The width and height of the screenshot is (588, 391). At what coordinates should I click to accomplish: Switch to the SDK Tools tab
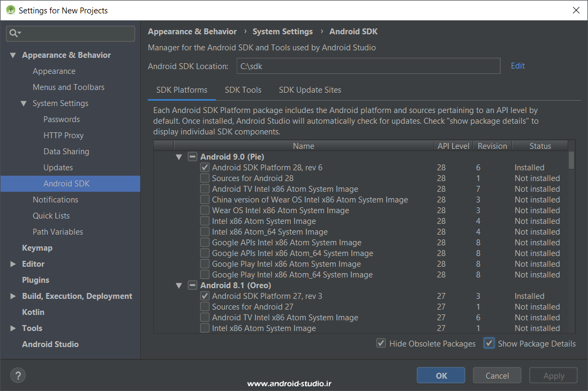pos(243,90)
